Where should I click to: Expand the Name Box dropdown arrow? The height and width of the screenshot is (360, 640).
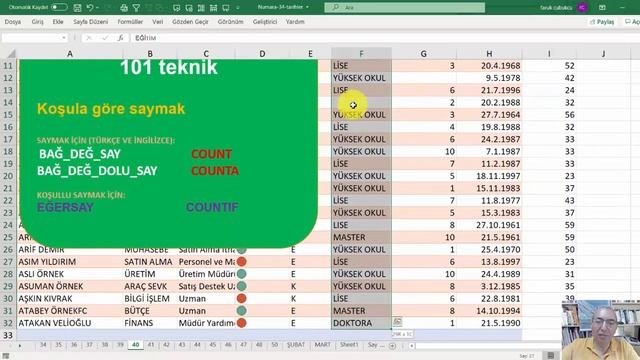(x=64, y=38)
